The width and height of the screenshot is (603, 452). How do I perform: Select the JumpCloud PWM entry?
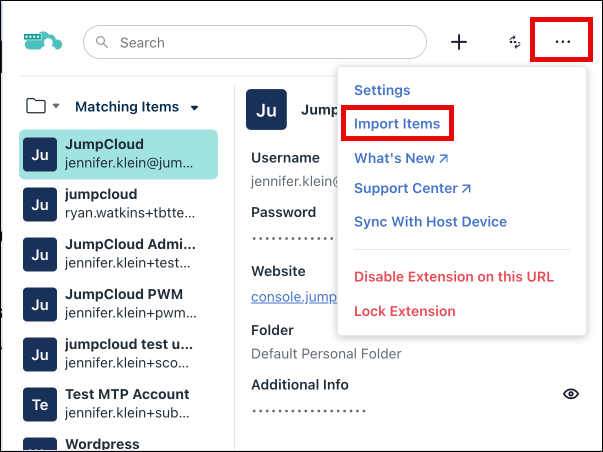118,304
